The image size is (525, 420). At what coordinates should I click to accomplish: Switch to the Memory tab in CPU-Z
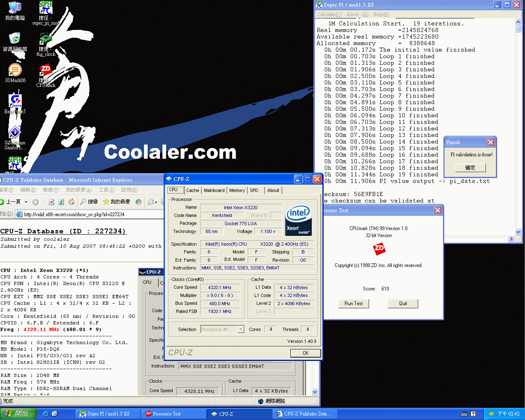click(237, 190)
